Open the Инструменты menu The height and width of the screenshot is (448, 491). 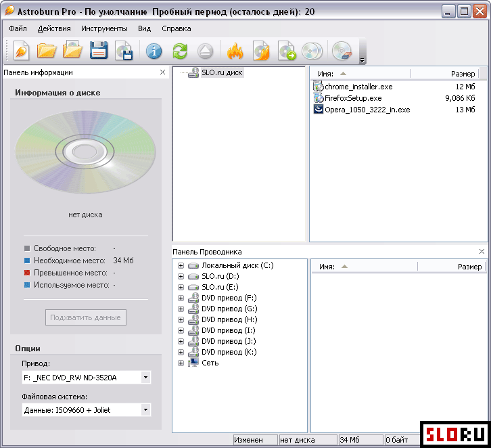[104, 28]
